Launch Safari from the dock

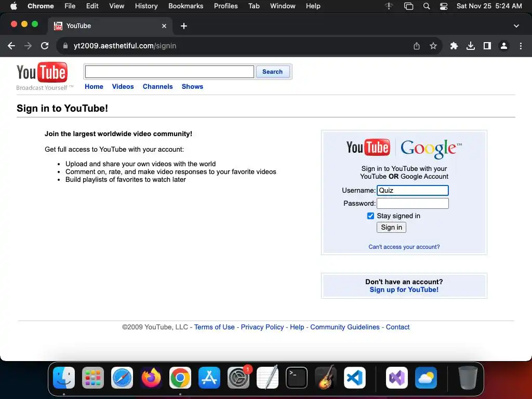(122, 378)
